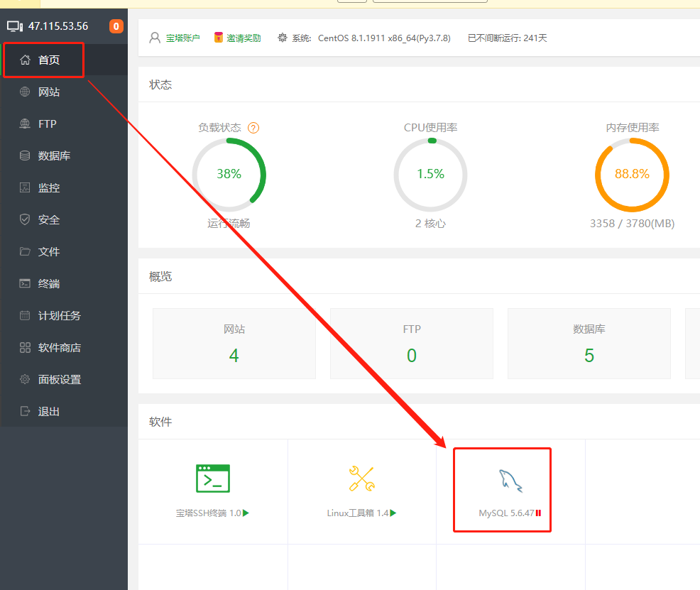Click 退出 to log out
Image resolution: width=700 pixels, height=590 pixels.
pos(49,412)
